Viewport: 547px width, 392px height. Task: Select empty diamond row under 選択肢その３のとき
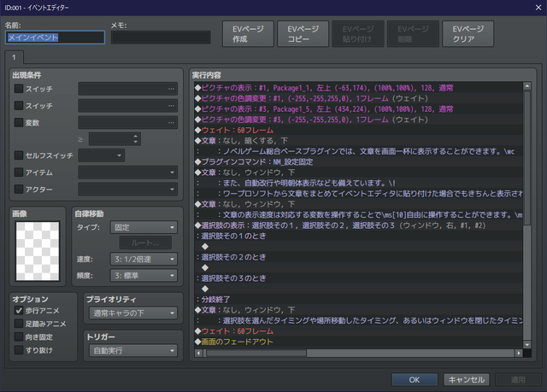[x=358, y=289]
